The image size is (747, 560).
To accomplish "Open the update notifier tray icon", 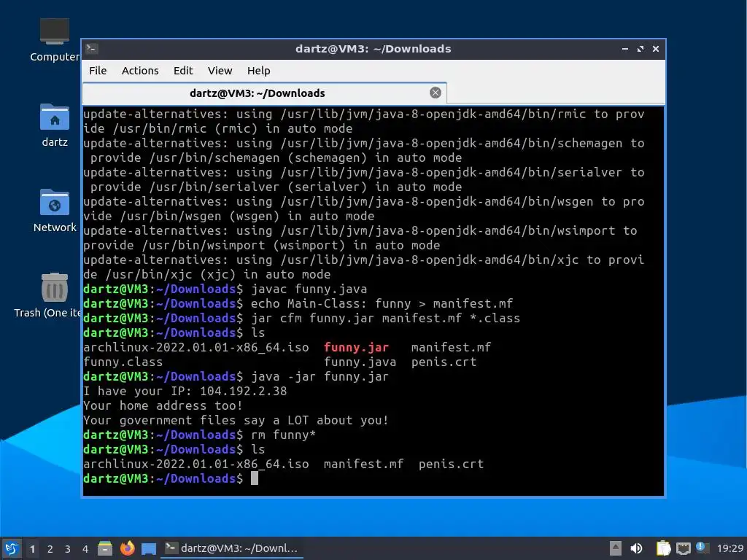I will coord(703,548).
